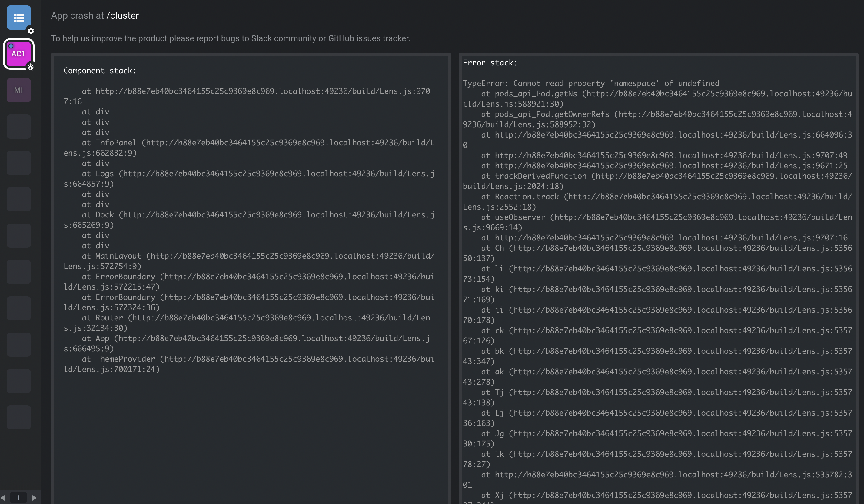Click the pods_api_Pod.getOwnerRefs stack line
The image size is (864, 504).
coord(657,119)
